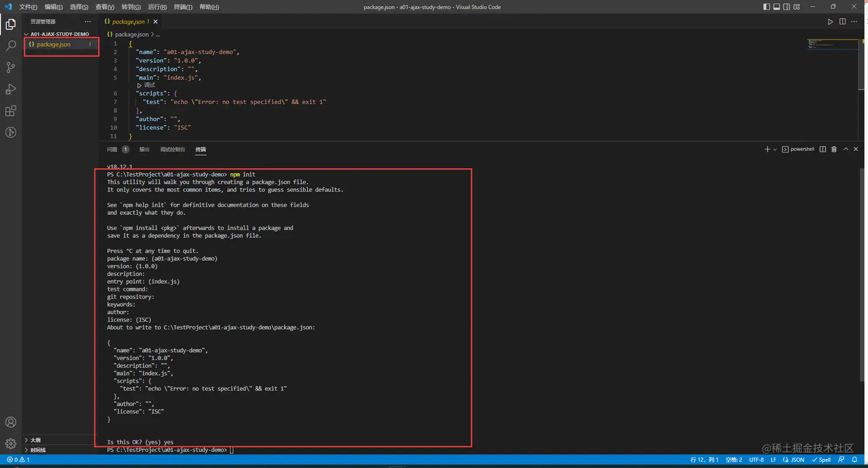Open the 文件(F) menu
Screen dimensions: 868x468
[28, 7]
